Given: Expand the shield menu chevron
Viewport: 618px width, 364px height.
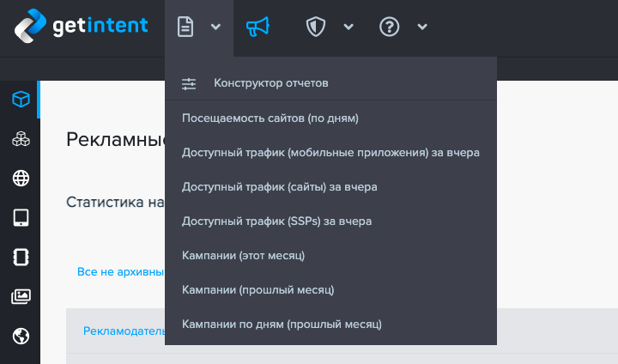Looking at the screenshot, I should point(348,27).
